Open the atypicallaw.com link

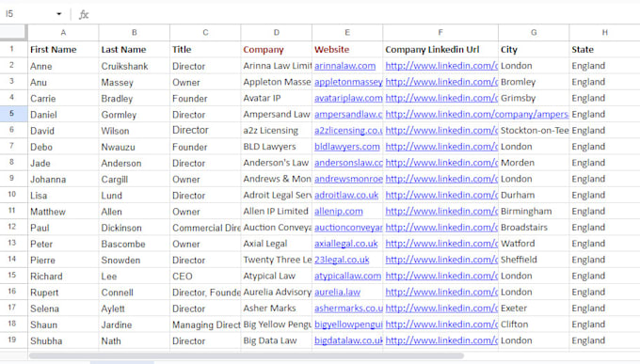pyautogui.click(x=347, y=276)
